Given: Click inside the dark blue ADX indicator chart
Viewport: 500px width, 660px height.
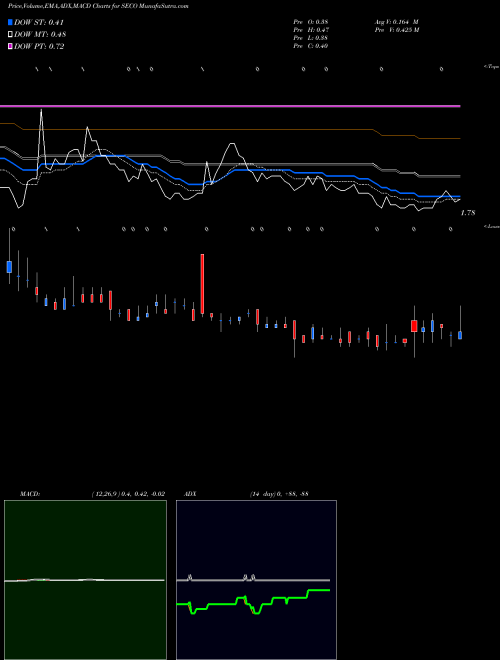Looking at the screenshot, I should click(256, 580).
